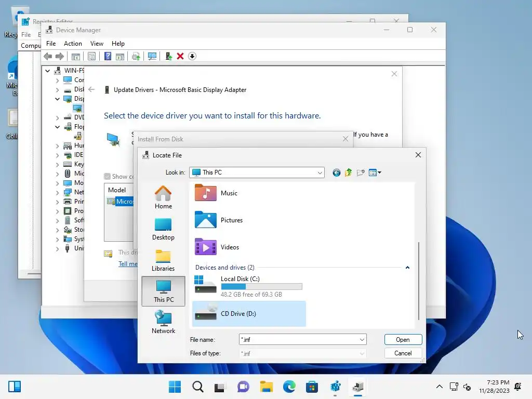Click the Back arrow in Device Manager toolbar
The height and width of the screenshot is (399, 532).
(48, 56)
